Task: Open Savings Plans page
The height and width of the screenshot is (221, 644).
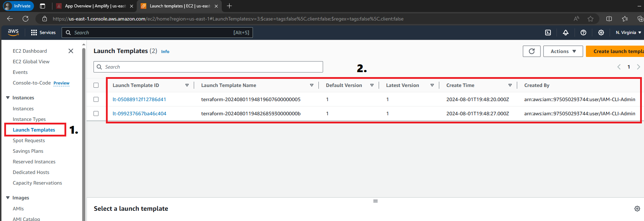Action: (28, 151)
